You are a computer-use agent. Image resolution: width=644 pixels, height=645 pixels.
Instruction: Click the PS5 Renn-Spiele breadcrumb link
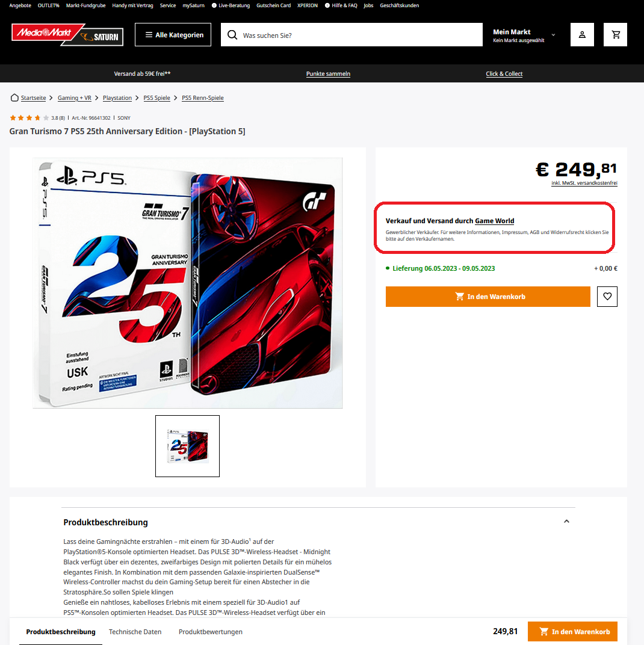pyautogui.click(x=202, y=98)
